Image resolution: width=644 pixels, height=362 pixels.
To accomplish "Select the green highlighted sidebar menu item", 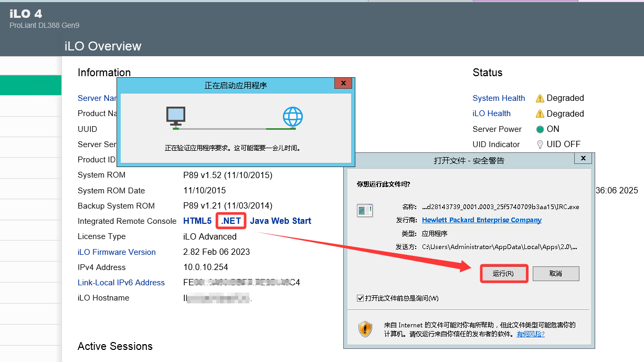I will [x=30, y=85].
